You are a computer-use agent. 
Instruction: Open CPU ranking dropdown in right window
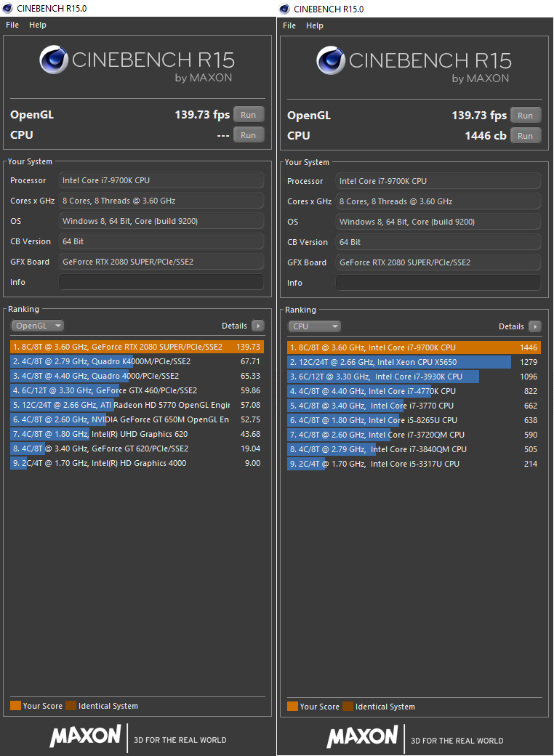pyautogui.click(x=314, y=326)
